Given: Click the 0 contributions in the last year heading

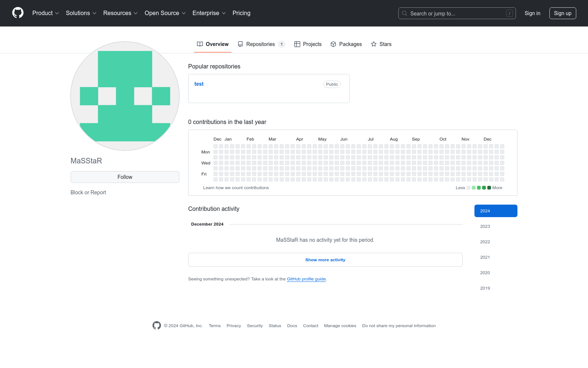Looking at the screenshot, I should tap(227, 122).
